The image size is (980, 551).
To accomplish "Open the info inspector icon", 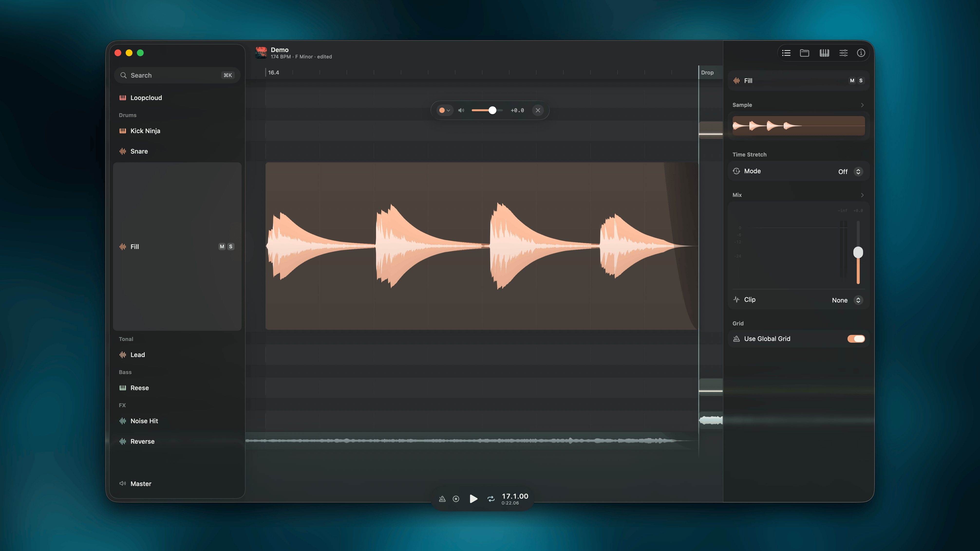I will click(861, 53).
